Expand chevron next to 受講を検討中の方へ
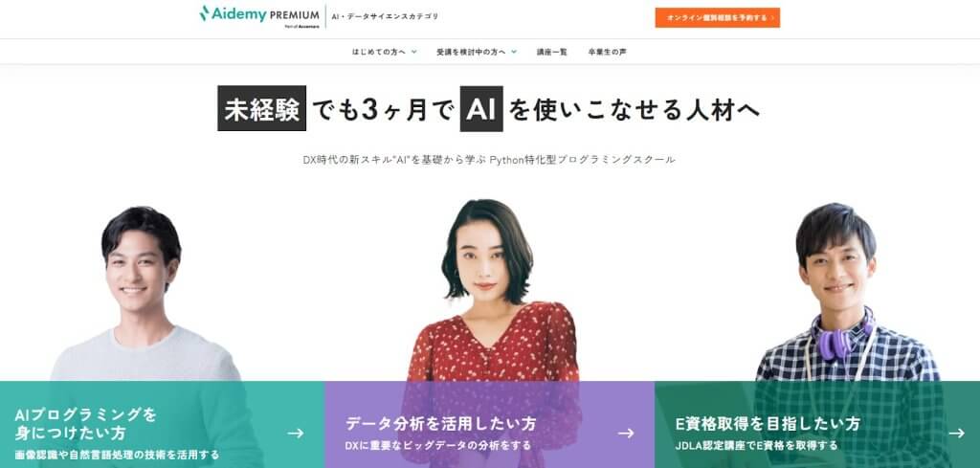 pos(514,52)
